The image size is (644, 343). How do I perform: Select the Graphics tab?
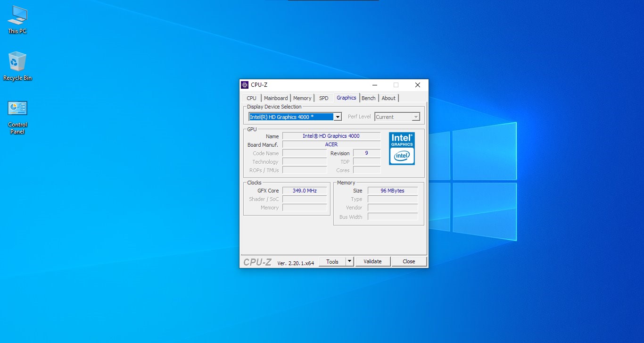click(347, 98)
